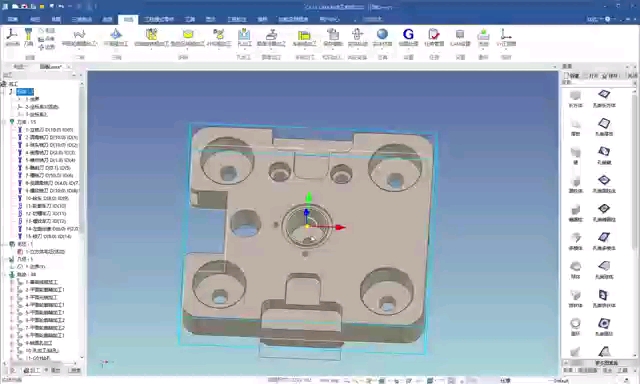The image size is (640, 384).
Task: Select tool number 10 in the tool list
Action: coord(47,198)
